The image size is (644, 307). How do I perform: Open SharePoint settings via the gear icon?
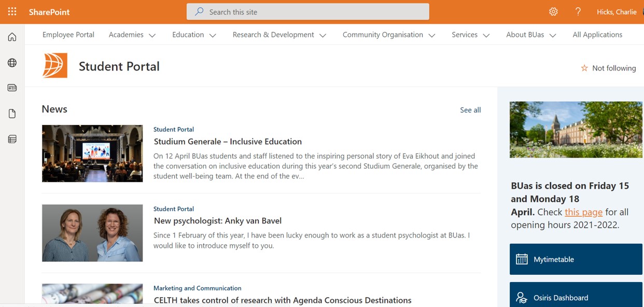coord(553,11)
